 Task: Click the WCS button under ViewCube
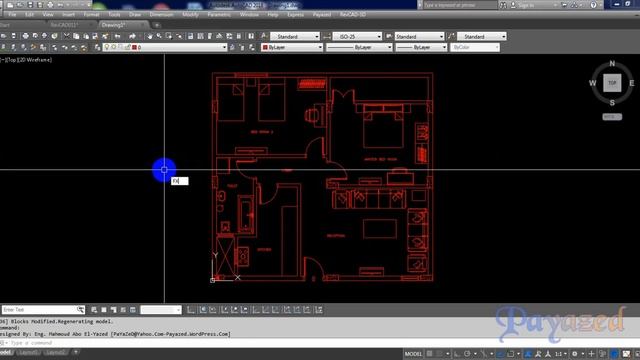tap(612, 117)
